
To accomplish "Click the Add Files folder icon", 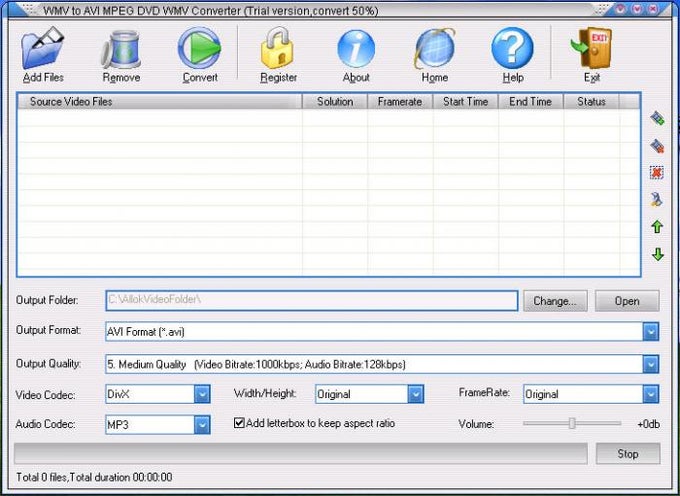I will [x=42, y=48].
